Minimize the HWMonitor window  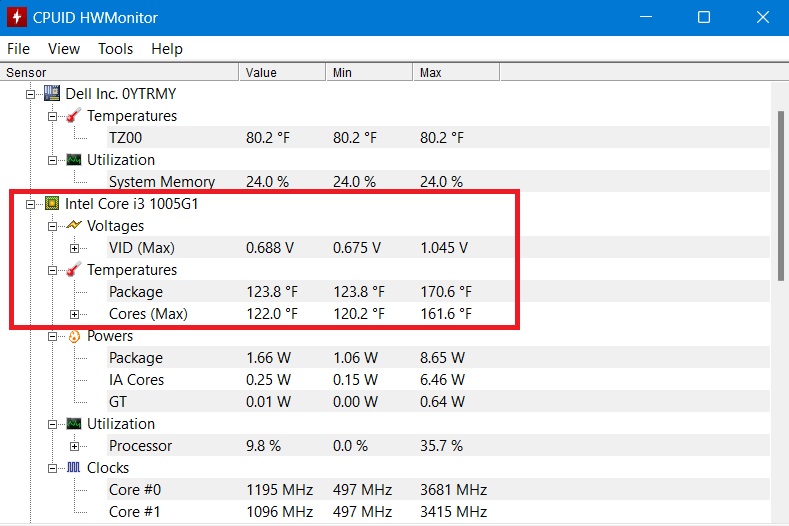(x=646, y=17)
